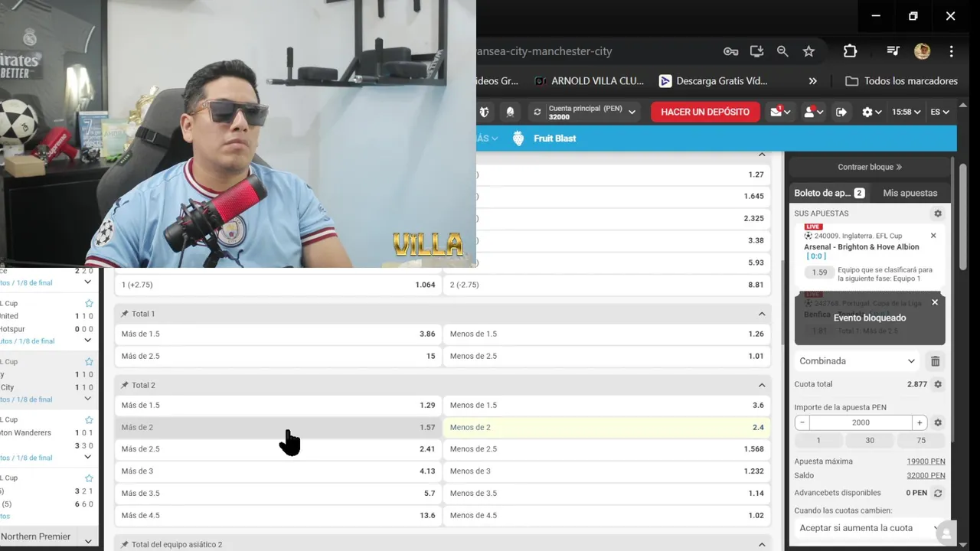
Task: Click the bell icon in site header
Action: coord(510,112)
